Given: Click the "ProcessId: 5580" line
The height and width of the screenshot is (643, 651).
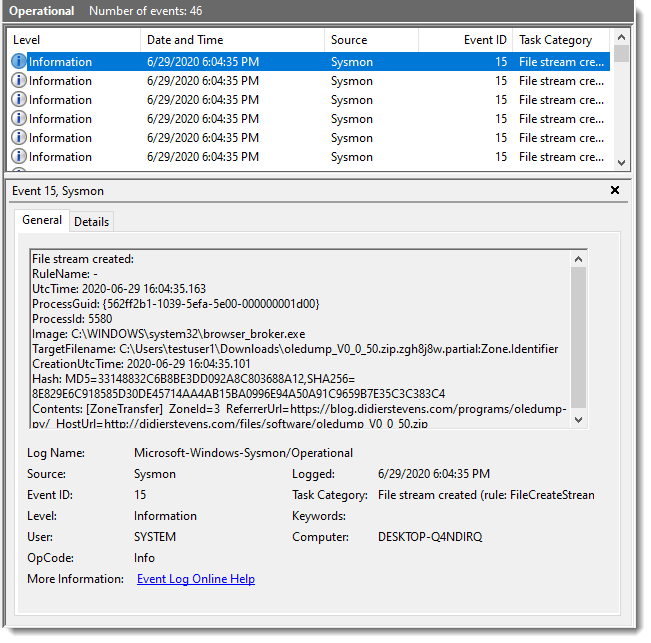Looking at the screenshot, I should point(72,319).
